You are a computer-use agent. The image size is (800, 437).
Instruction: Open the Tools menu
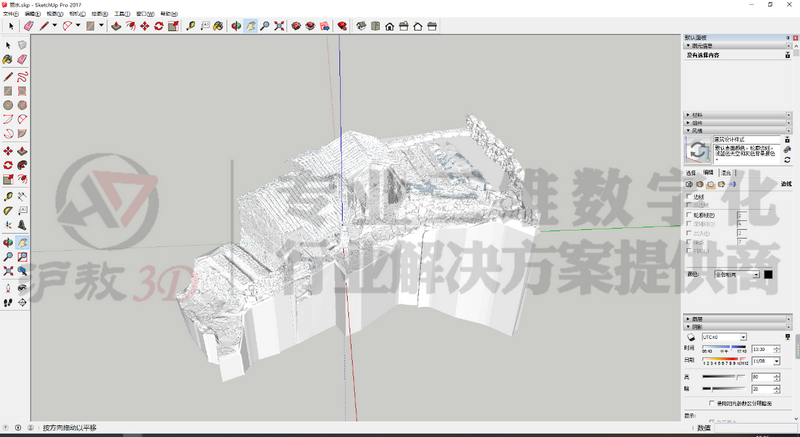coord(122,14)
